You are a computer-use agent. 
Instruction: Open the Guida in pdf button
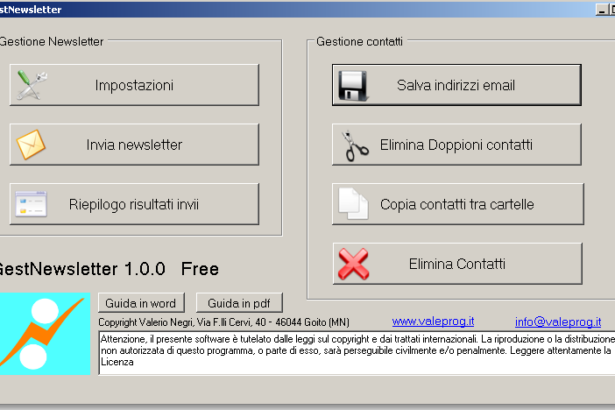239,303
